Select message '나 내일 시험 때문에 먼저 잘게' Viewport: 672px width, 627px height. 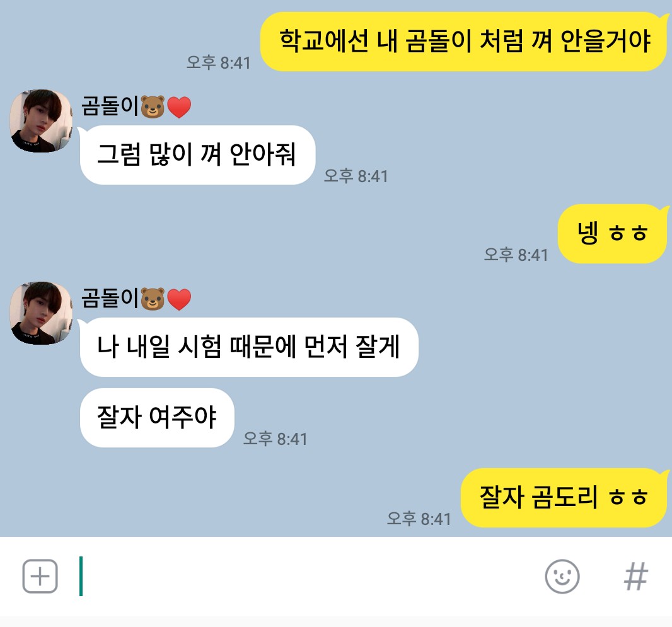point(249,347)
